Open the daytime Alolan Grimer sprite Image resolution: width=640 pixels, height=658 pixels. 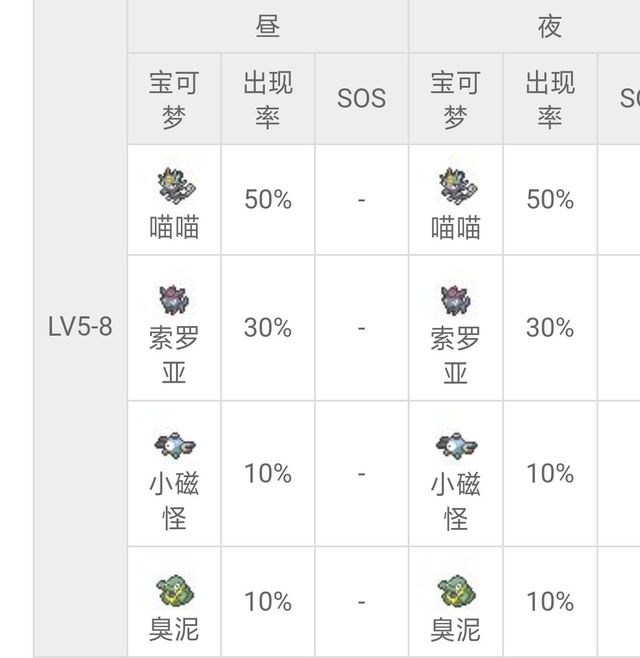click(x=175, y=591)
